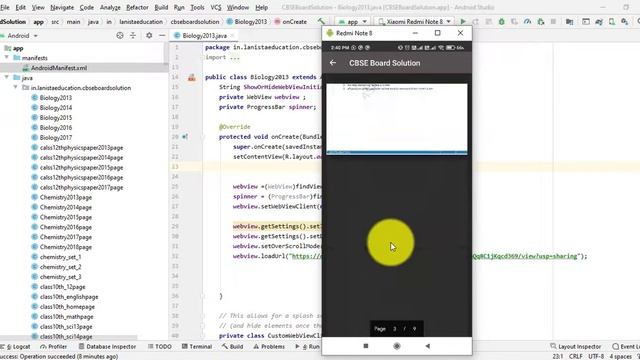The height and width of the screenshot is (360, 640).
Task: Open the AVD Manager phone icon
Action: pos(612,22)
